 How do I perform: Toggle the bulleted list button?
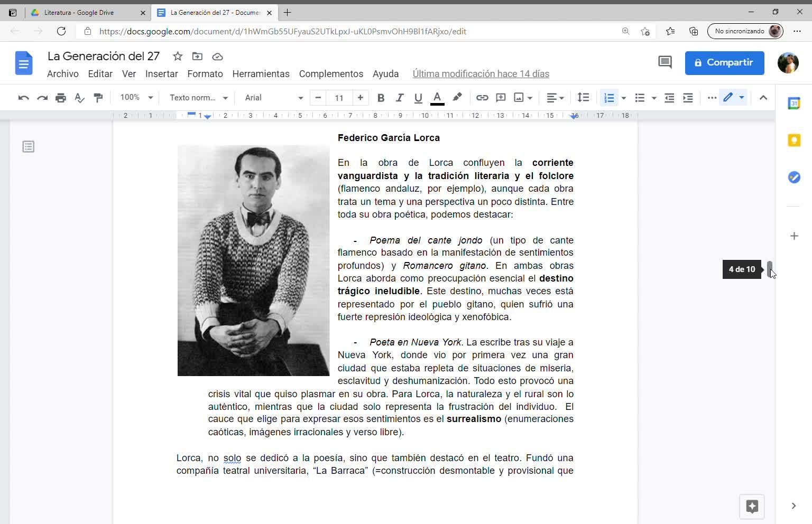coord(640,98)
